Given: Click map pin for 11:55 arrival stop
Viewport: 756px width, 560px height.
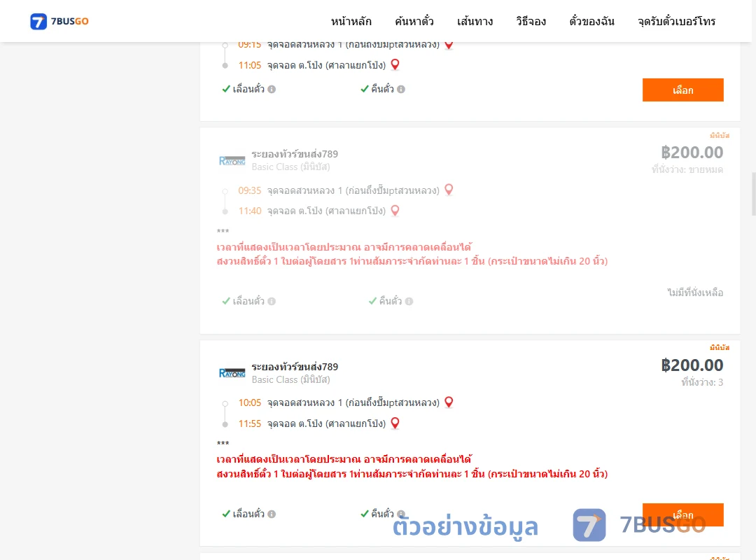Looking at the screenshot, I should tap(395, 423).
